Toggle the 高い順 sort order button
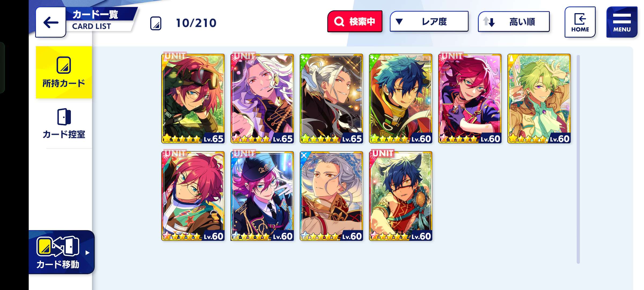Viewport: 644px width, 290px height. click(514, 21)
